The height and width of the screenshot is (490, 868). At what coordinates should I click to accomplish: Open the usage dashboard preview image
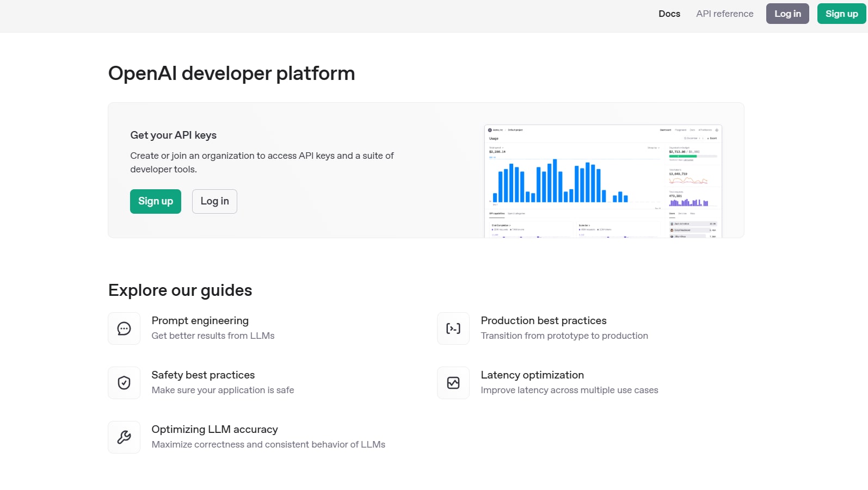tap(603, 181)
